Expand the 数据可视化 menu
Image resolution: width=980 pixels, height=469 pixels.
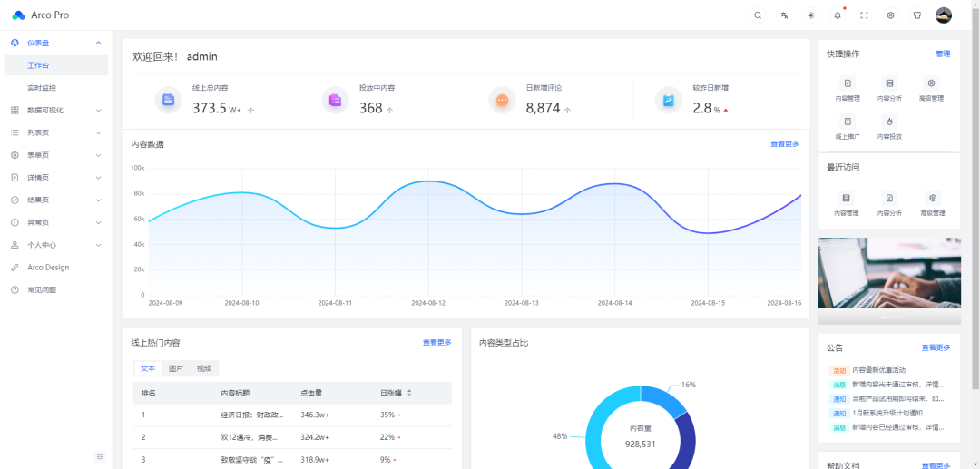56,110
